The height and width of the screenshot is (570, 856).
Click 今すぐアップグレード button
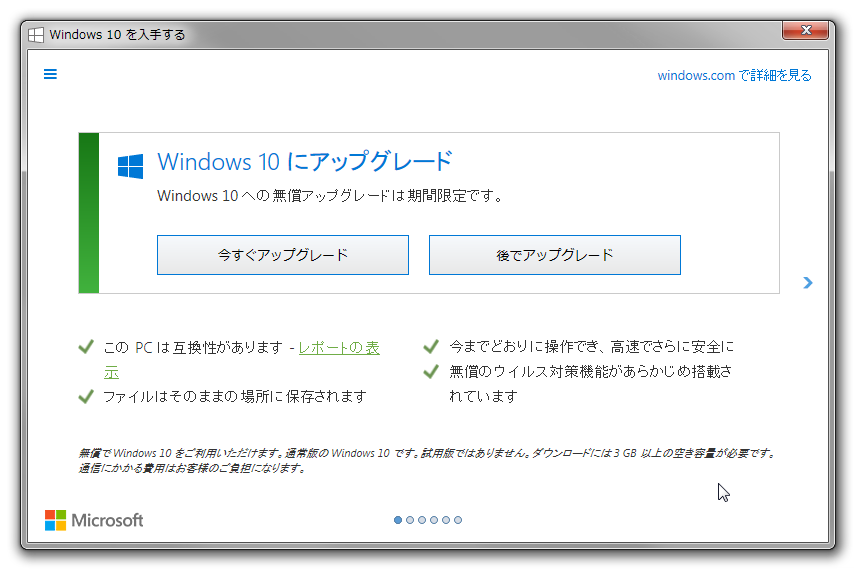click(283, 255)
